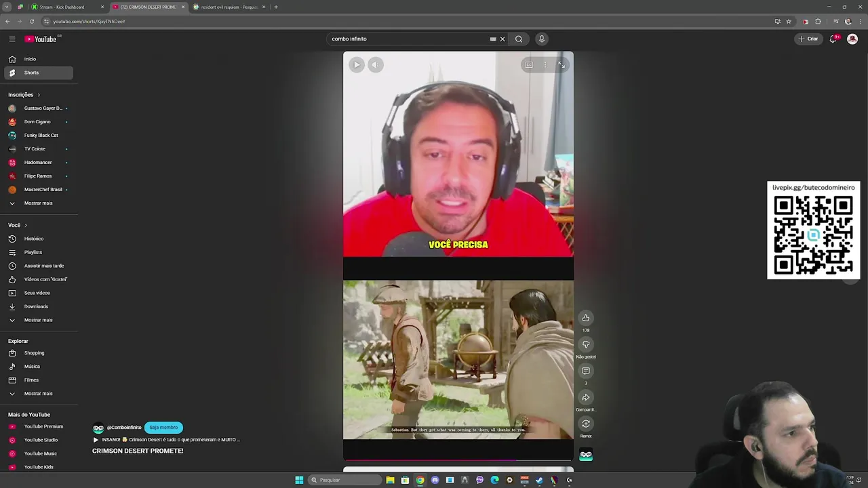Open the YouTube hamburger guide menu
This screenshot has height=488, width=868.
(12, 39)
